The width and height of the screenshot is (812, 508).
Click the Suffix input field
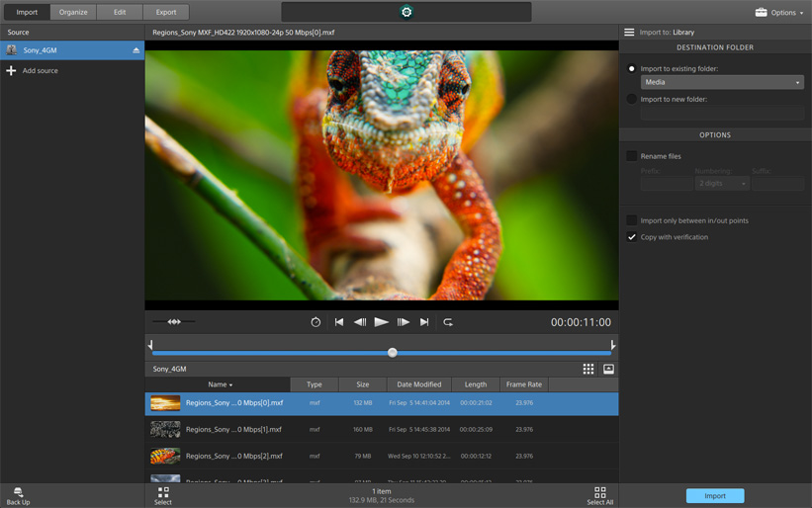tap(777, 183)
